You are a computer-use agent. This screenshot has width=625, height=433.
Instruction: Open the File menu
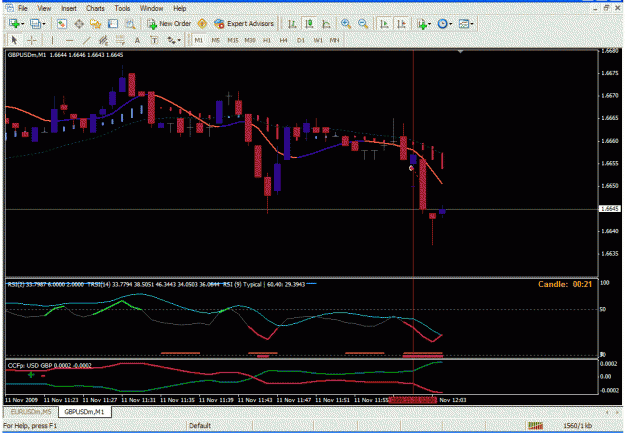pyautogui.click(x=23, y=8)
